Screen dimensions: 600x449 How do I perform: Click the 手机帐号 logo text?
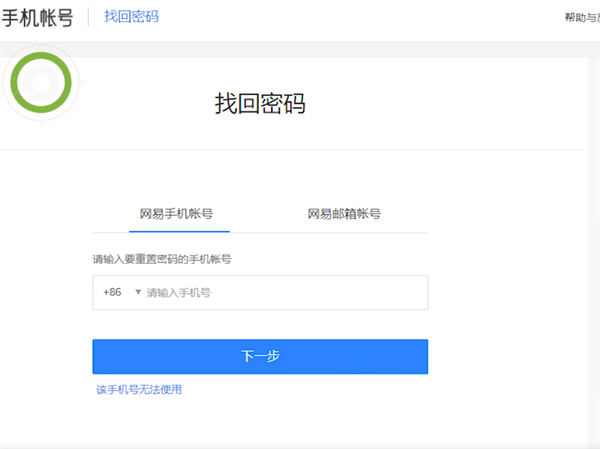(x=36, y=17)
